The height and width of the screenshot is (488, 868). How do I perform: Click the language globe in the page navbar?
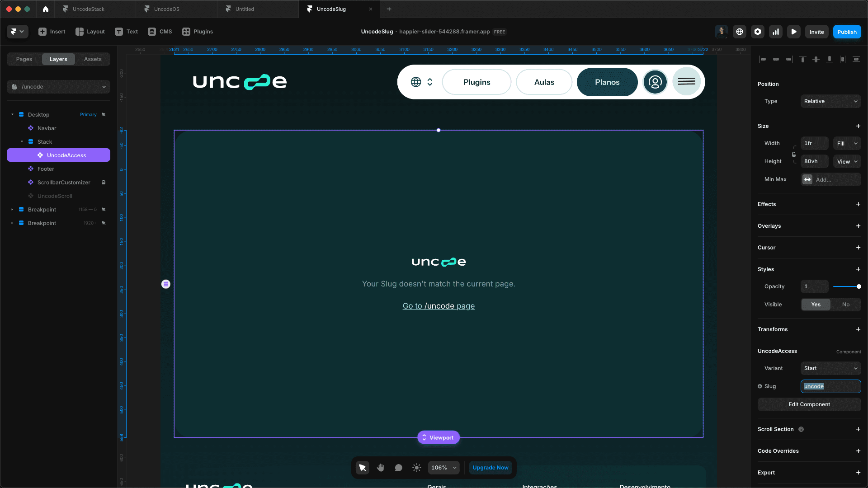[416, 82]
